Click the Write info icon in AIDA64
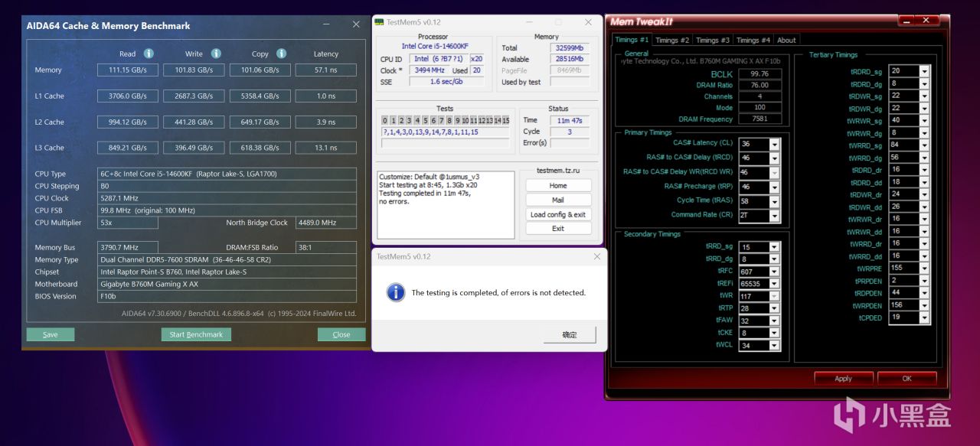The image size is (980, 446). point(216,54)
